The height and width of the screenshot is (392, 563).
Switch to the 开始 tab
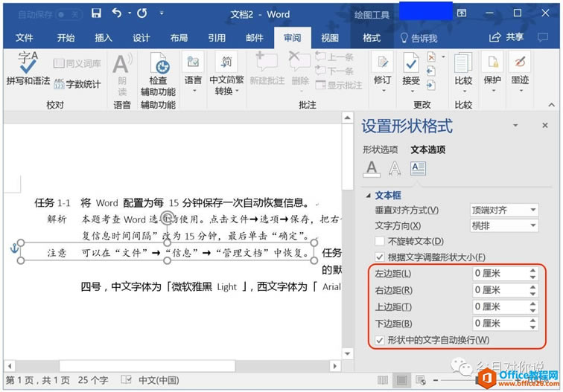pyautogui.click(x=66, y=38)
